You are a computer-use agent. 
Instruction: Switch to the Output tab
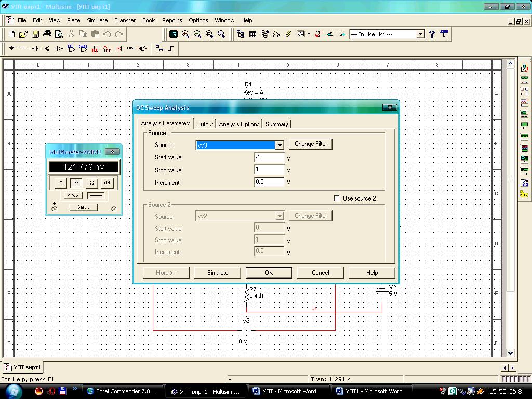pos(205,124)
